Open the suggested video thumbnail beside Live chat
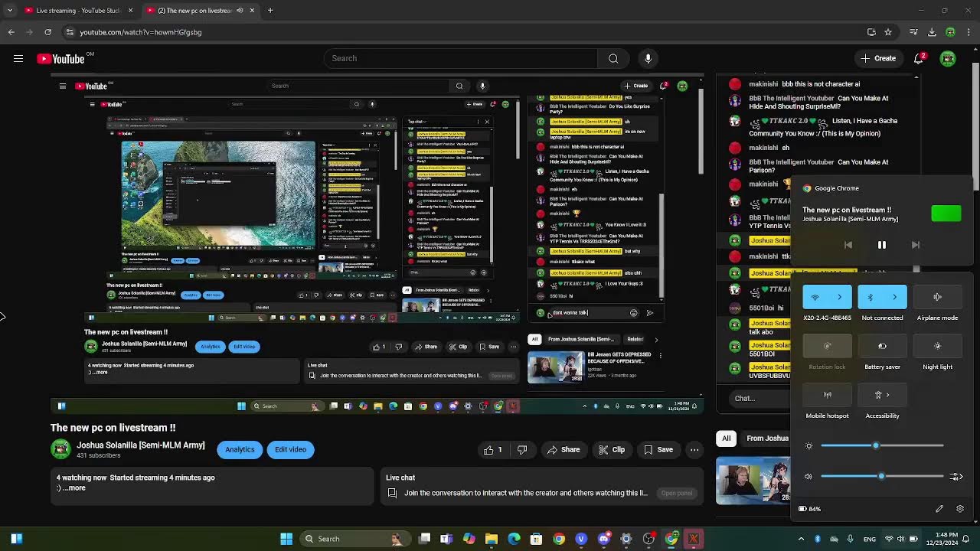This screenshot has width=980, height=551. [753, 481]
